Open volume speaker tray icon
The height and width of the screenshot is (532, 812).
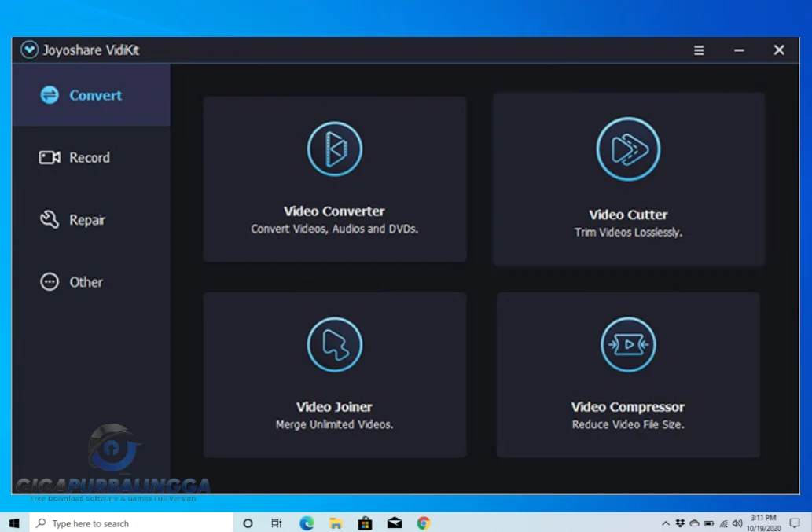coord(737,523)
